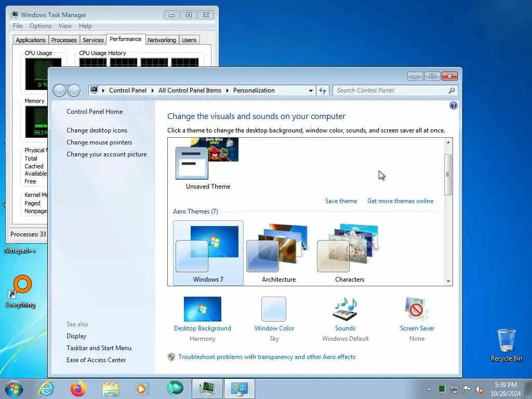Click the network tray icon
The height and width of the screenshot is (399, 532).
click(454, 389)
